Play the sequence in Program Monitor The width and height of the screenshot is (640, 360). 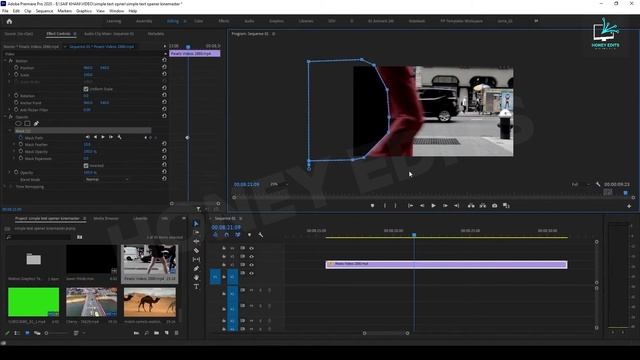click(x=433, y=206)
